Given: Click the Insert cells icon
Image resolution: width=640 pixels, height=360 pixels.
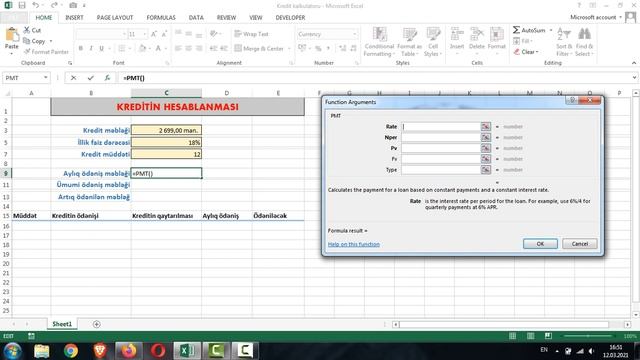Looking at the screenshot, I should coord(457,34).
